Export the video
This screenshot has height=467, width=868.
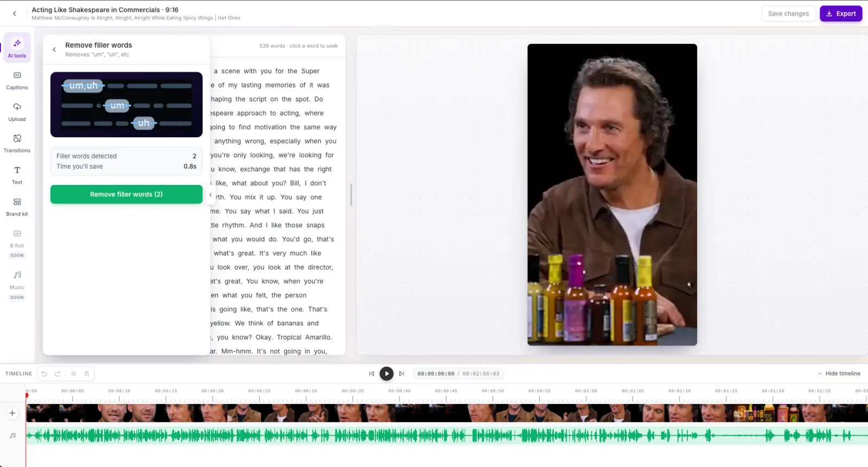tap(841, 14)
